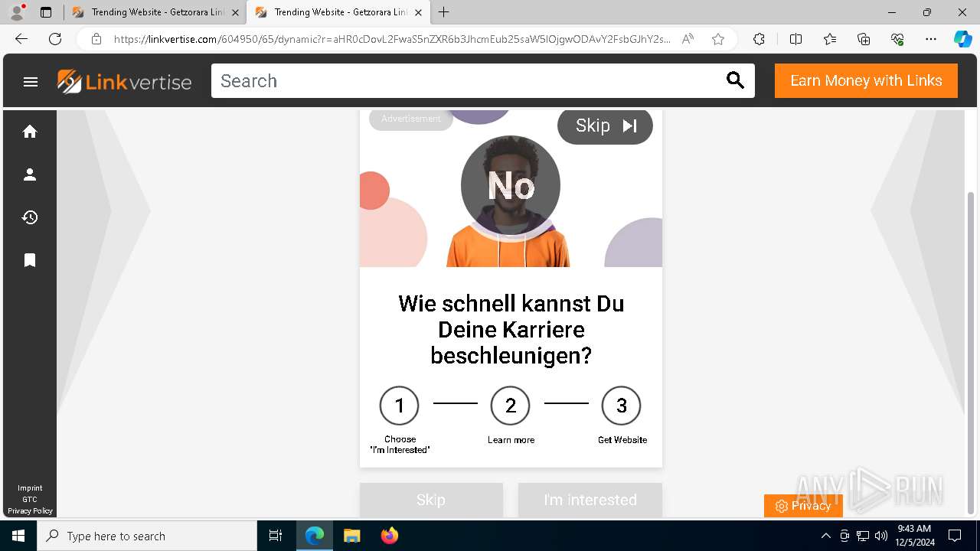Open the Copilot sidebar icon
980x551 pixels.
pos(962,39)
